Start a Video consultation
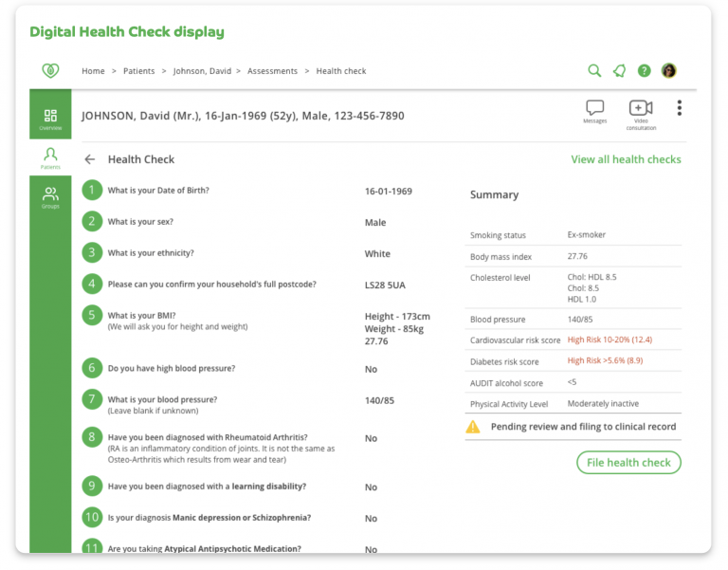 (x=641, y=109)
